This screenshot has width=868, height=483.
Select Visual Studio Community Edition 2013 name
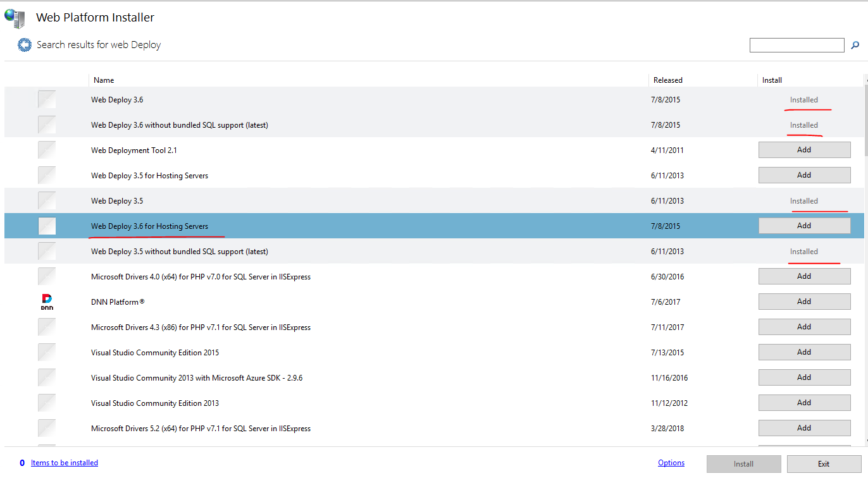click(155, 403)
